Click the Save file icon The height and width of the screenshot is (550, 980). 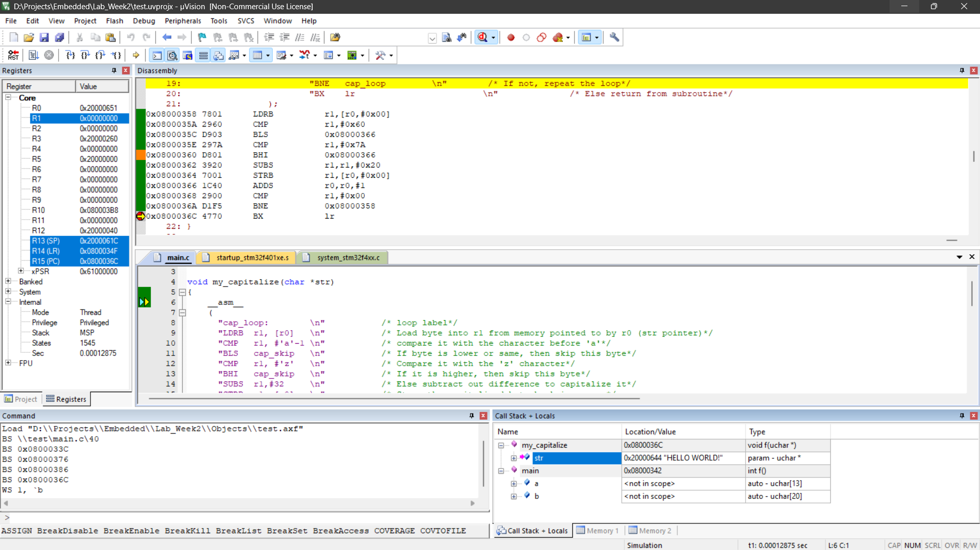click(x=44, y=37)
